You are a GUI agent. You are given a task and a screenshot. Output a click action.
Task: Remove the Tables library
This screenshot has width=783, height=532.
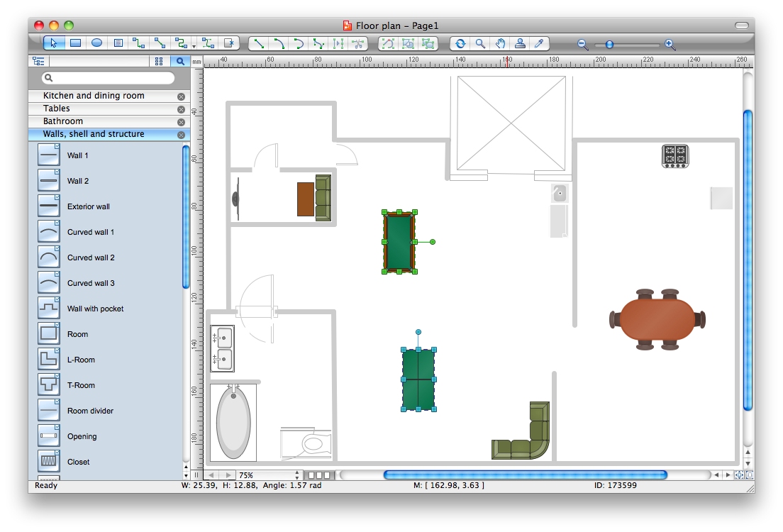tap(181, 108)
